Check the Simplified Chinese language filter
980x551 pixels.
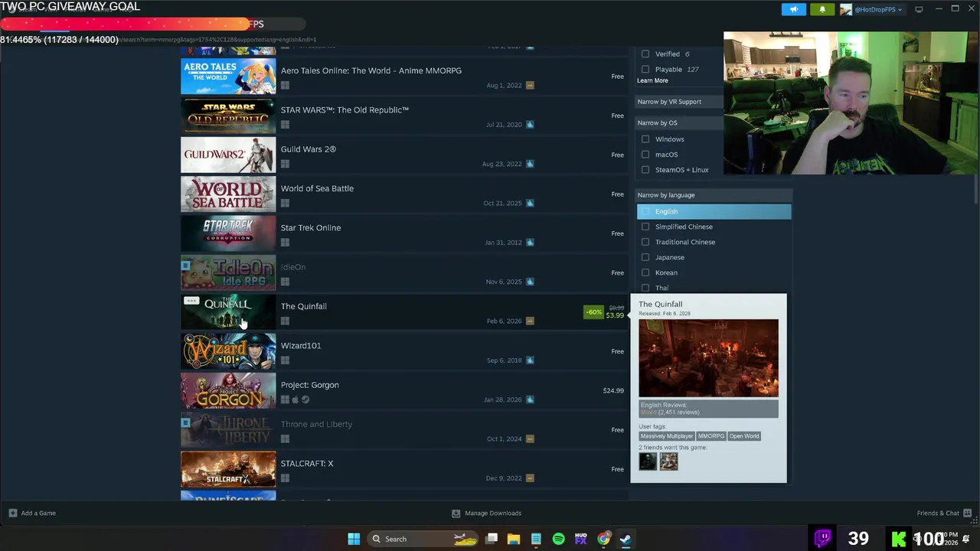click(645, 227)
